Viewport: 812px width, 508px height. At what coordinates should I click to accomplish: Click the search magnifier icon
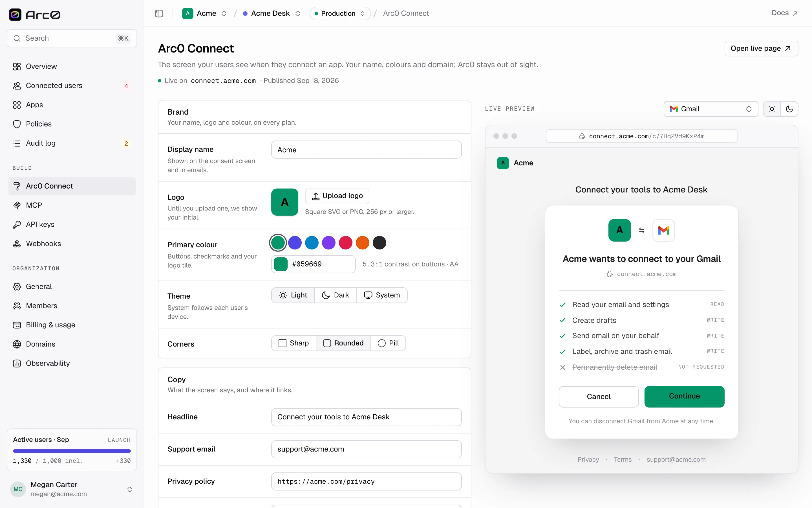point(17,38)
